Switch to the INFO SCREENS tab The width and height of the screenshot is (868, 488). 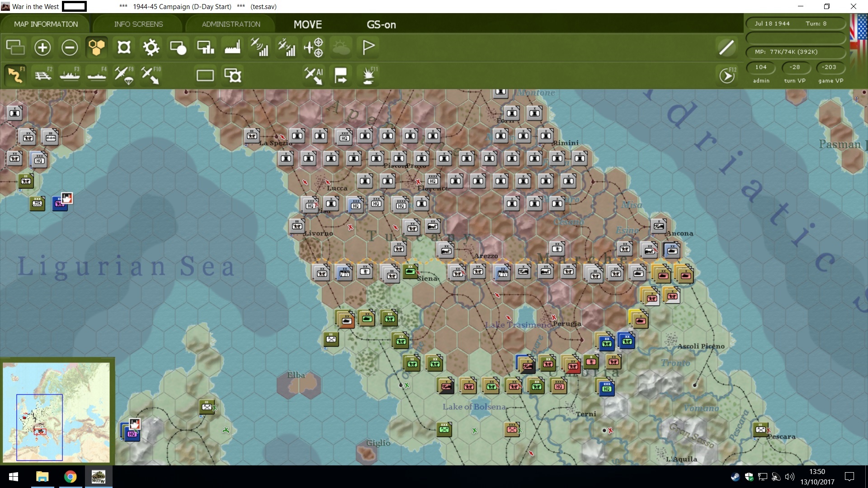point(138,24)
